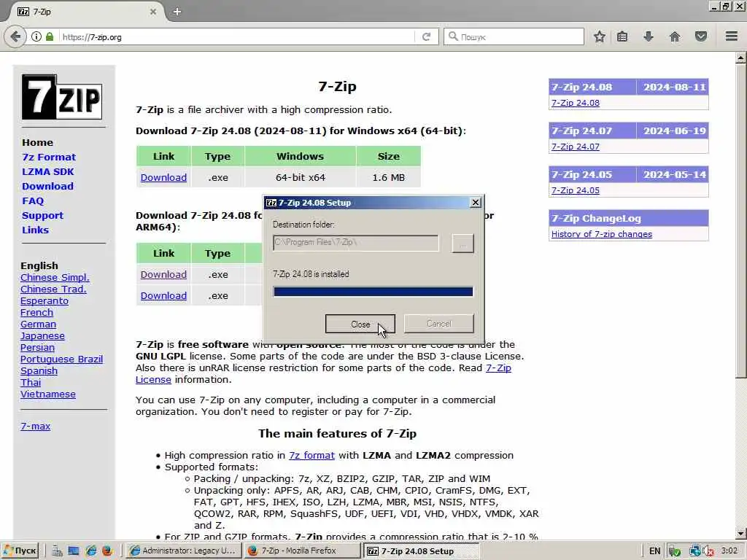The height and width of the screenshot is (560, 747).
Task: Open the Server Manager quick launch icon
Action: click(57, 551)
